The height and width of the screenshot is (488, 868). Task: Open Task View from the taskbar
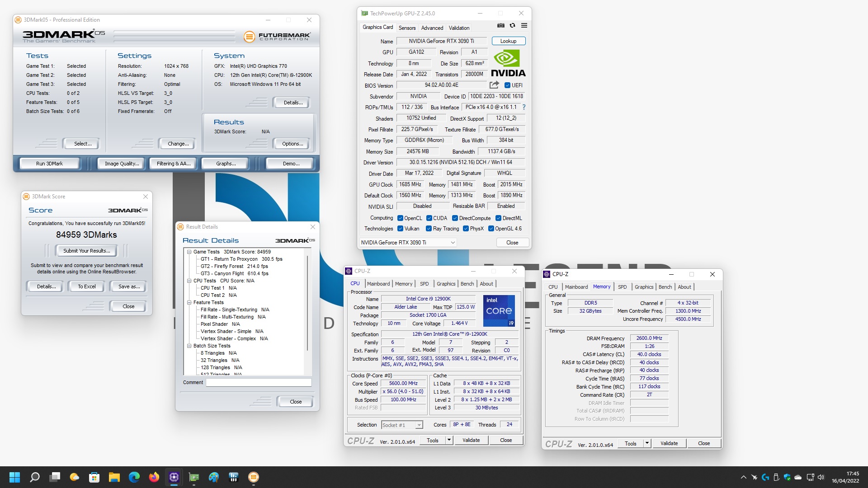tap(55, 477)
